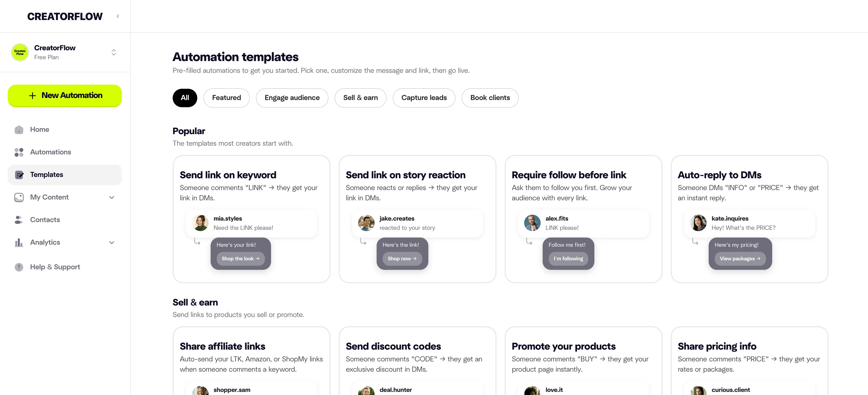Open the My Content icon
Screen dimensions: 868x395
pos(19,197)
